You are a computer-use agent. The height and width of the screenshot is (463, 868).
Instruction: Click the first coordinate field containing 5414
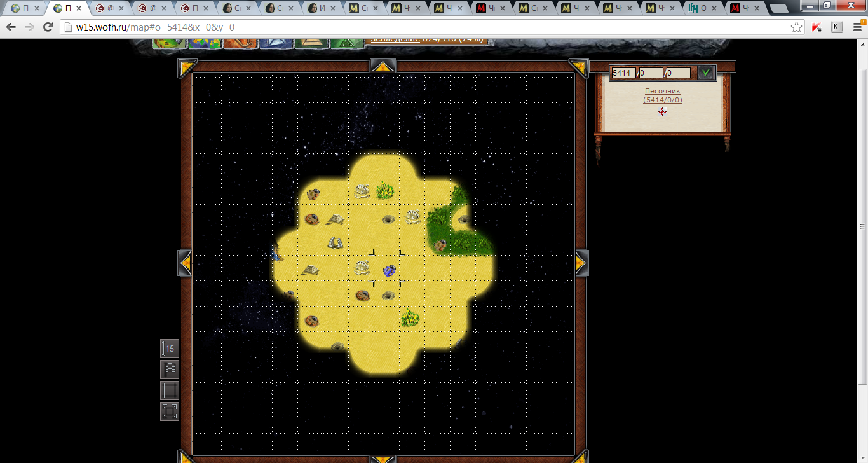point(623,73)
